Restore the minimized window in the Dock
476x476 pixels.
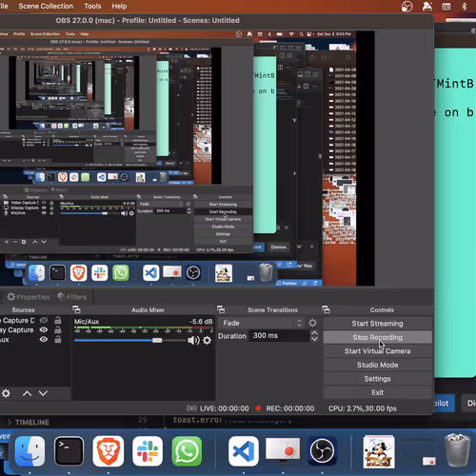(x=418, y=452)
